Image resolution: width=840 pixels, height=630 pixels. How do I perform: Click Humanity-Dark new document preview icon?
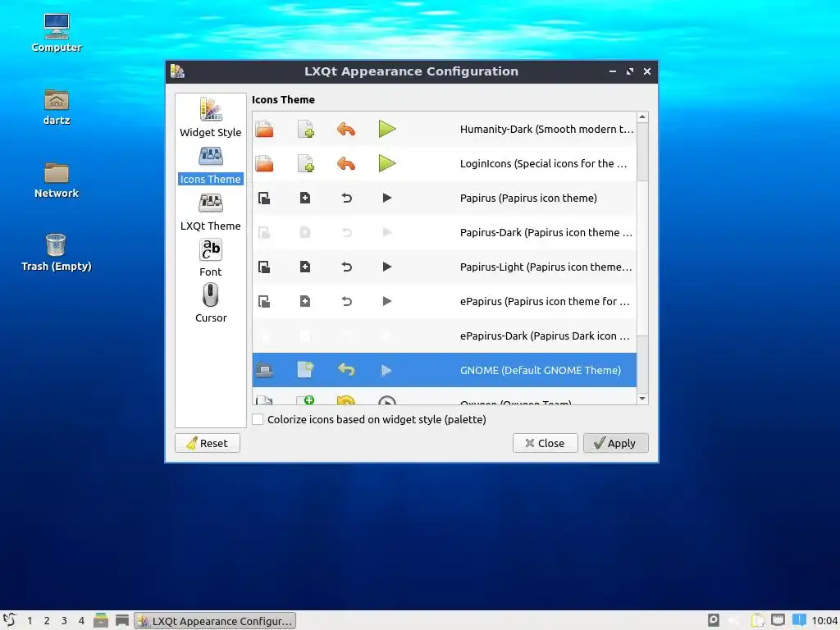[x=305, y=129]
